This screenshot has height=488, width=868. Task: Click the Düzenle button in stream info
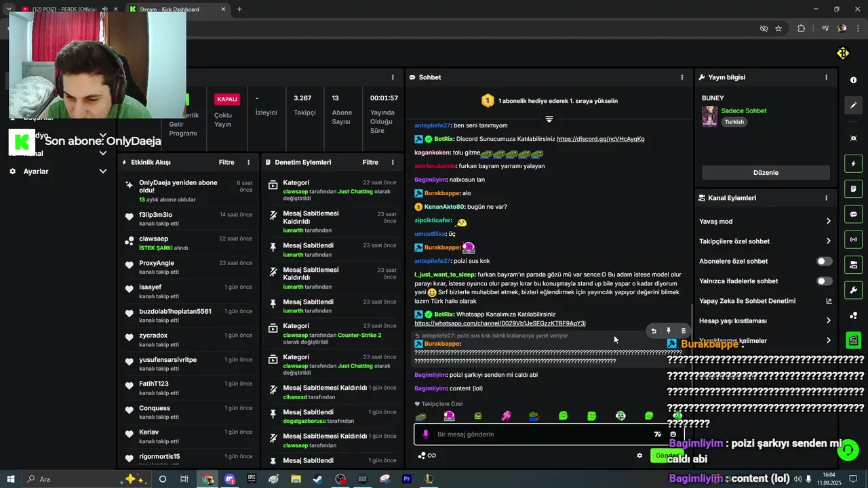pyautogui.click(x=766, y=172)
